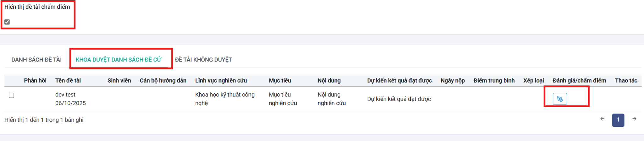Click the Nội dung column header

coord(329,80)
